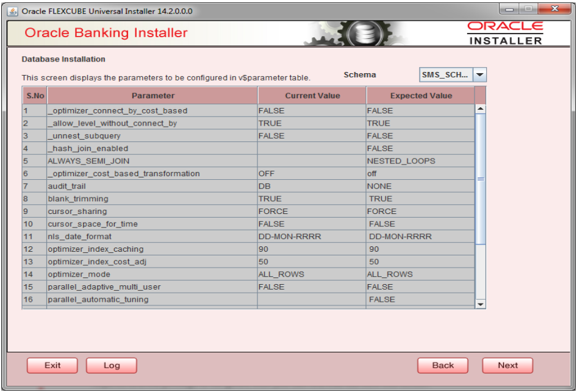The height and width of the screenshot is (392, 577).
Task: Open the Schema dropdown arrow
Action: (479, 74)
